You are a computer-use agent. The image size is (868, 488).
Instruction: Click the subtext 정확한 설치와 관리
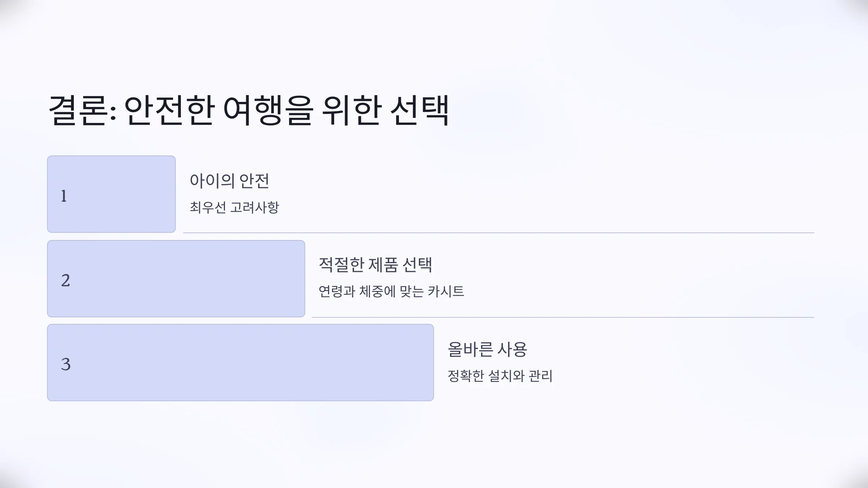[500, 376]
